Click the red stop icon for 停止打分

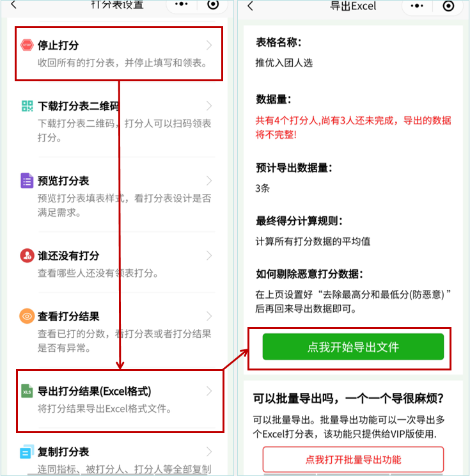click(27, 45)
